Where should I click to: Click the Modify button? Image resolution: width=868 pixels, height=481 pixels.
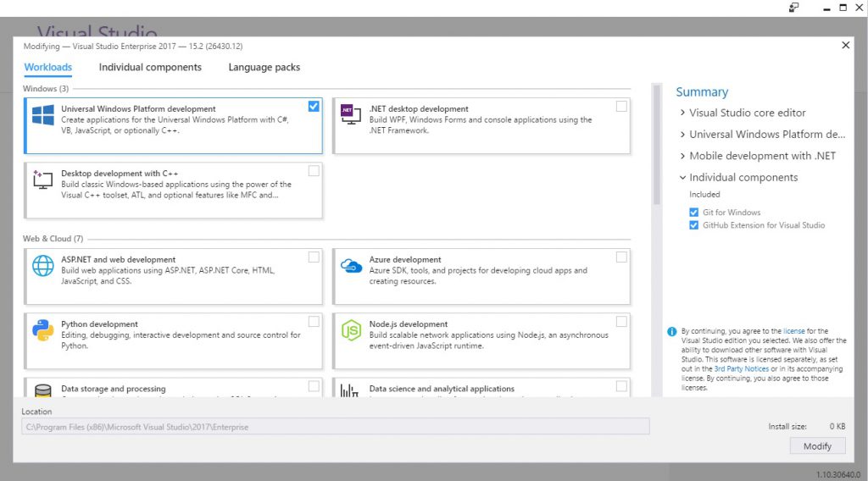tap(818, 446)
